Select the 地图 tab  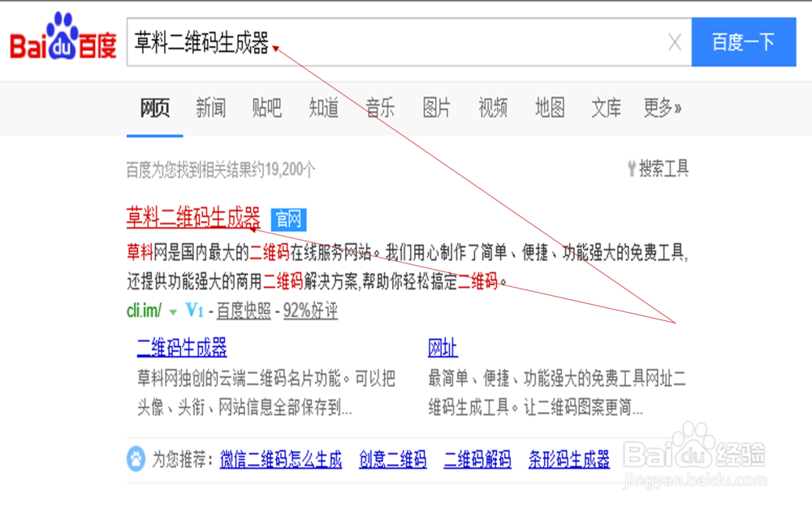549,109
